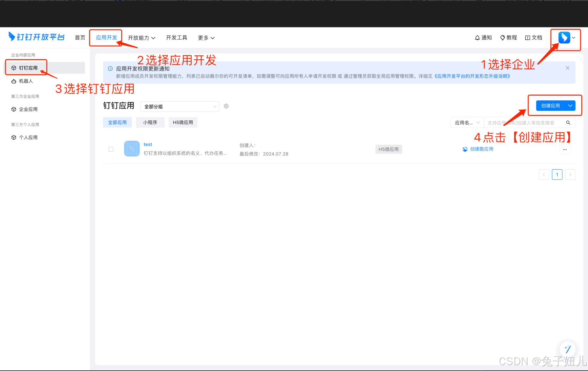The image size is (588, 371).
Task: Open the 文档 documentation icon
Action: click(527, 37)
